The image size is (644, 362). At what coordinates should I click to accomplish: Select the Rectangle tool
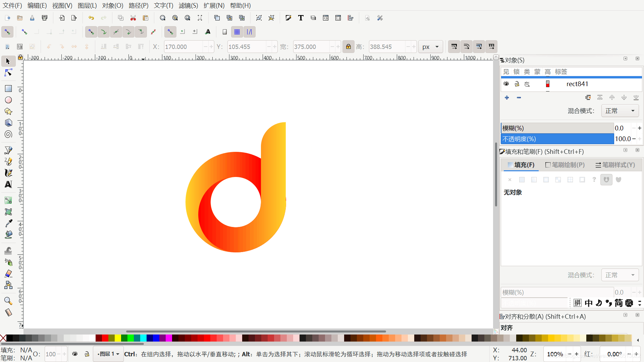point(8,88)
